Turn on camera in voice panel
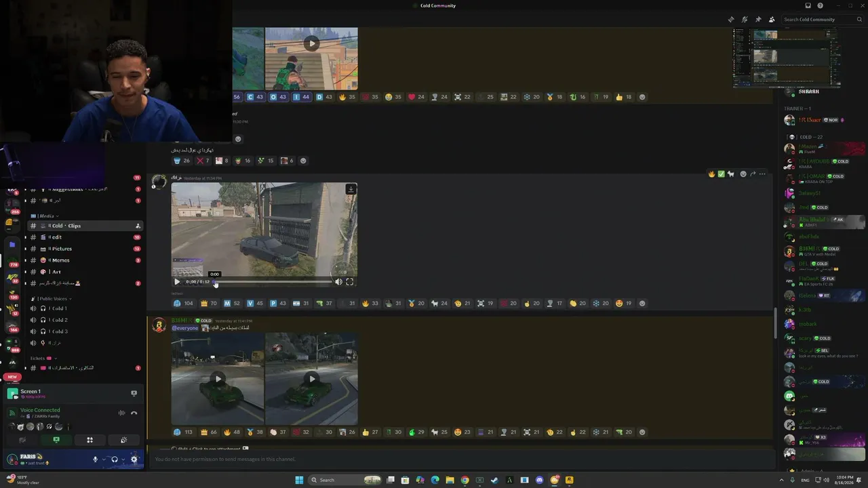868x488 pixels. point(22,440)
